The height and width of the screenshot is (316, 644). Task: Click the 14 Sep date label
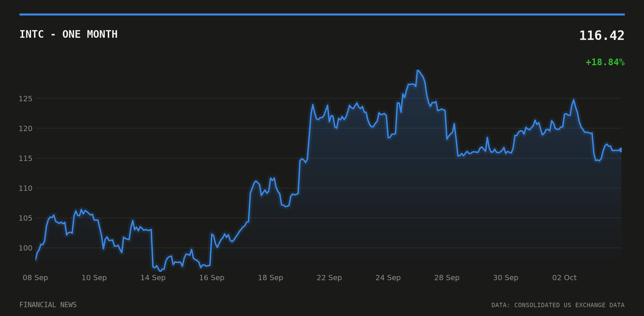153,278
